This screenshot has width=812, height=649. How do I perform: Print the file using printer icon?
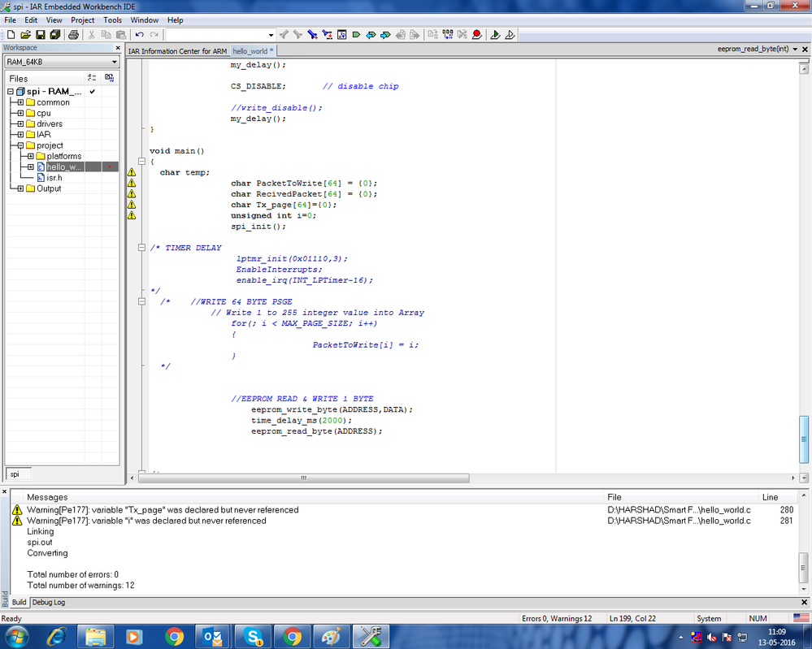pos(73,35)
